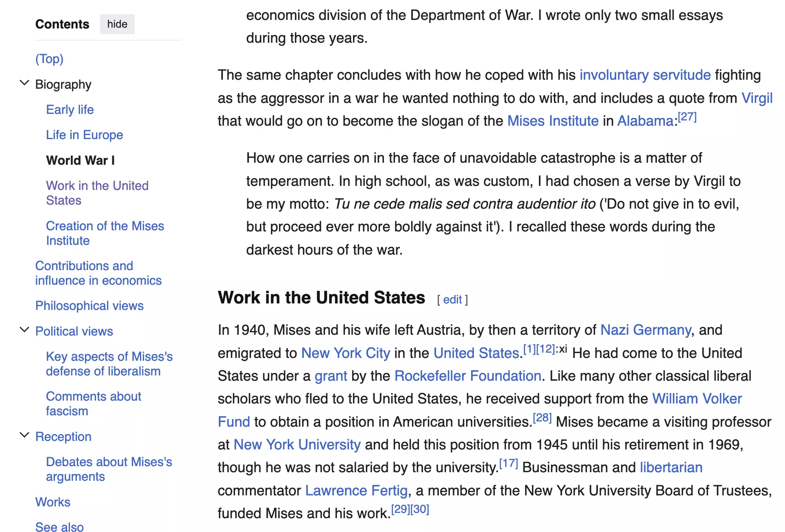The height and width of the screenshot is (532, 785).
Task: Go to Debates about Mises's arguments
Action: tap(109, 469)
